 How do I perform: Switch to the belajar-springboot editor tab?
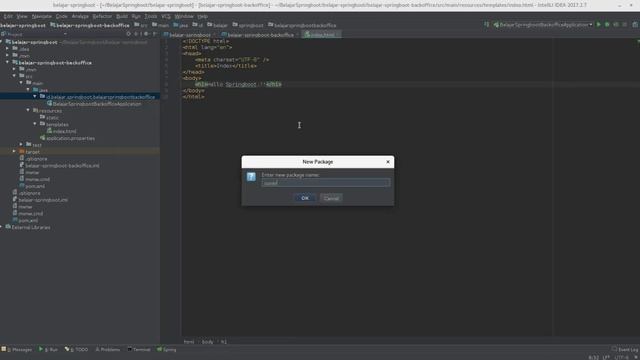click(x=187, y=35)
